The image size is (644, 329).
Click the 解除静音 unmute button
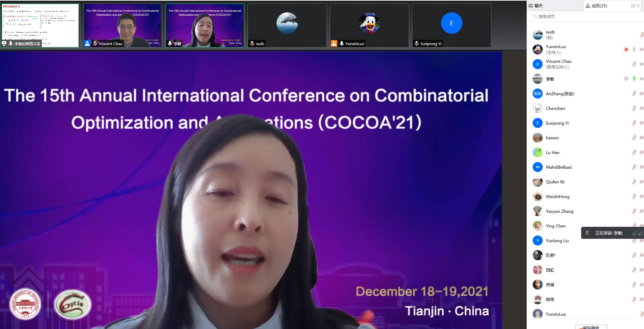(591, 327)
